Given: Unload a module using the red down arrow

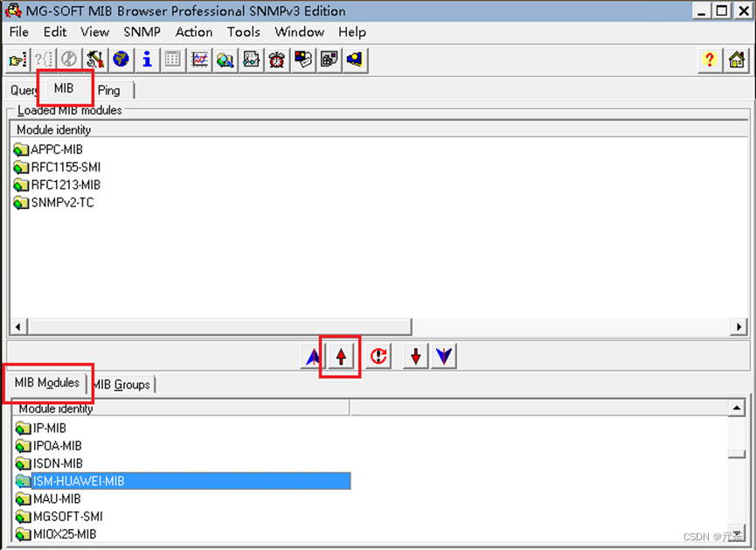Looking at the screenshot, I should 414,355.
